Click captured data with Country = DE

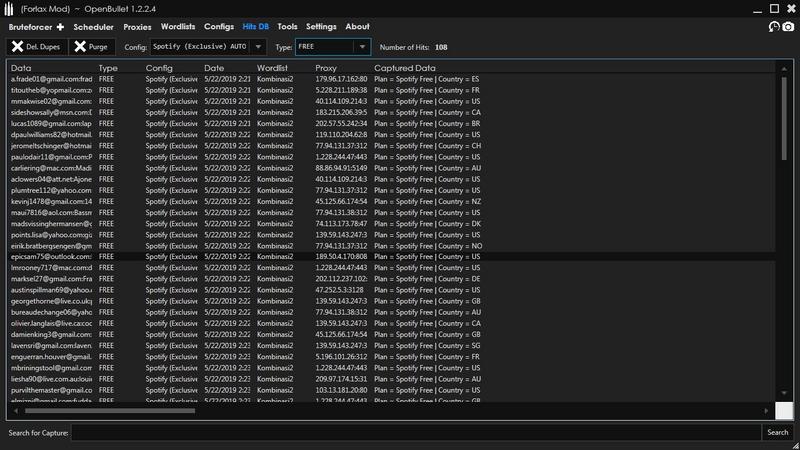427,279
